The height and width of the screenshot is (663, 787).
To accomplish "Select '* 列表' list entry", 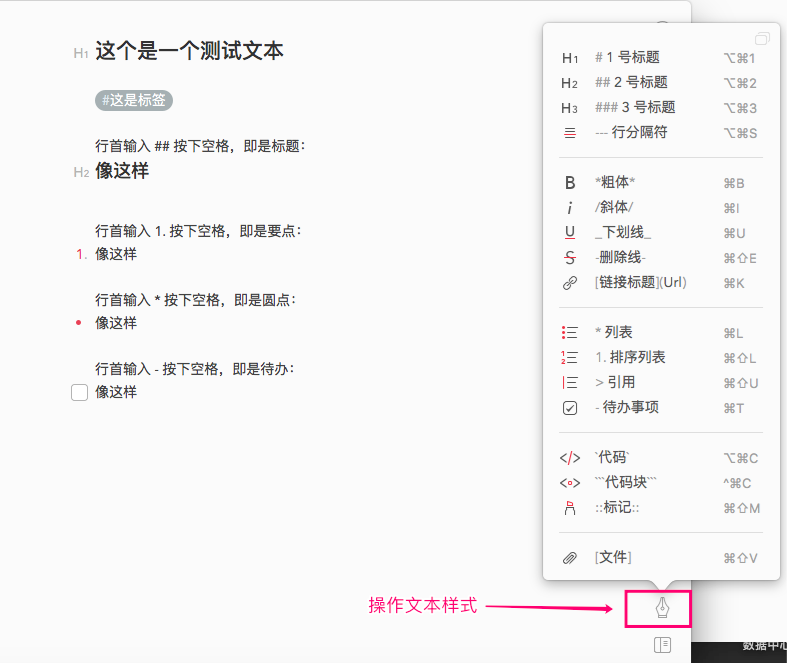I will 614,332.
